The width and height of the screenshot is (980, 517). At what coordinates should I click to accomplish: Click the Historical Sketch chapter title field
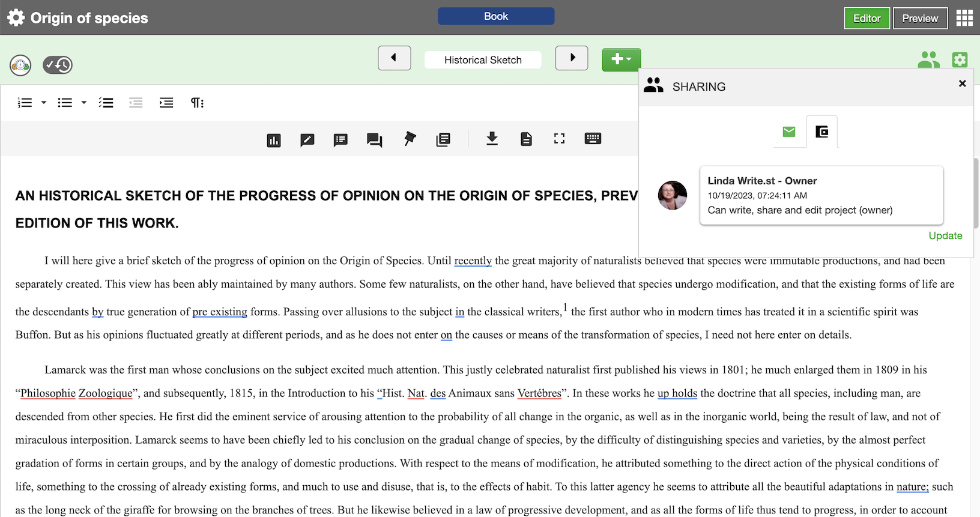483,60
